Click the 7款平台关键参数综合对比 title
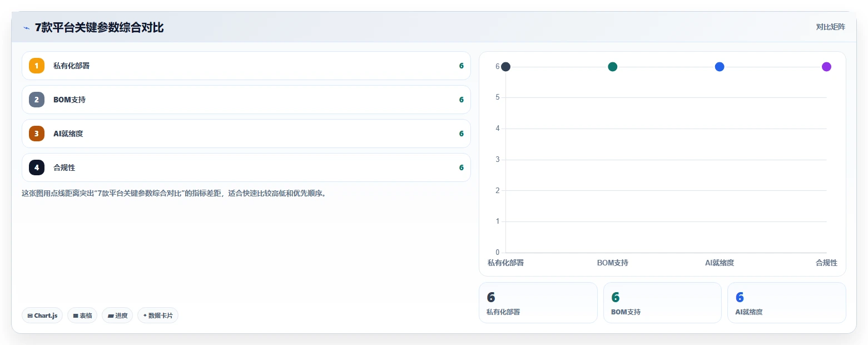 [99, 28]
